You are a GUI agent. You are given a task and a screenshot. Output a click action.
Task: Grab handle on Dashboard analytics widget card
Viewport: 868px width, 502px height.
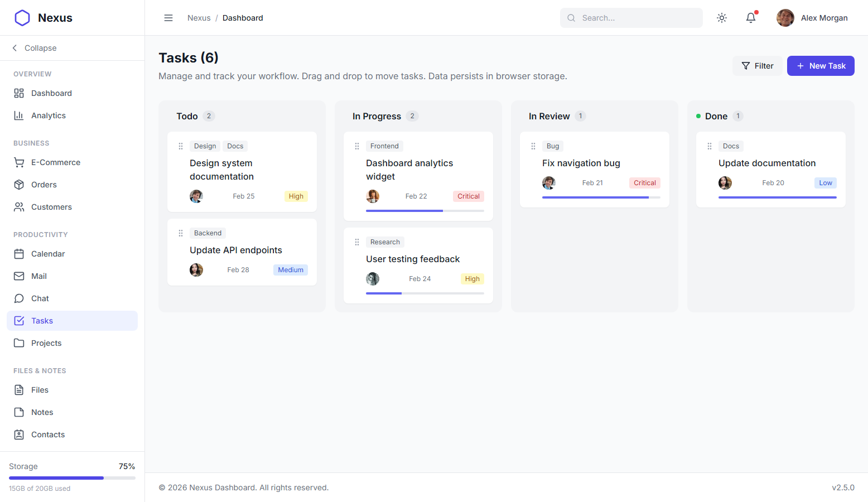[x=357, y=146]
